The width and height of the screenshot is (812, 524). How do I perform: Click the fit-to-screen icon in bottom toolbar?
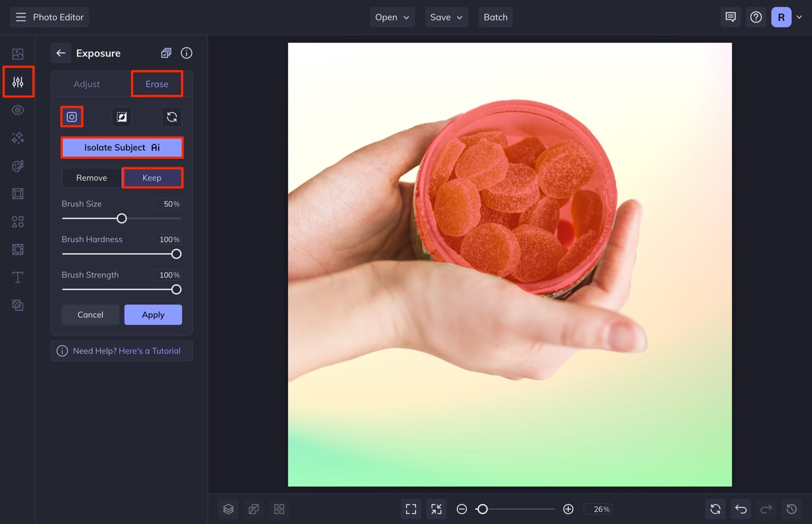[x=411, y=509]
